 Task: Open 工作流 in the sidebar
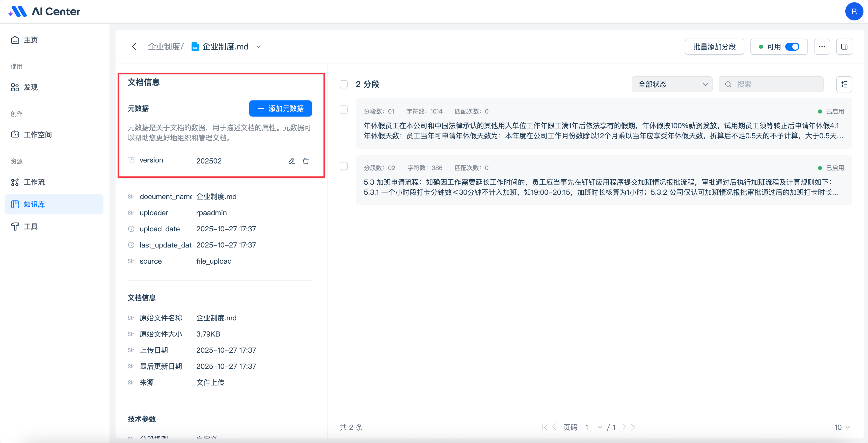34,182
